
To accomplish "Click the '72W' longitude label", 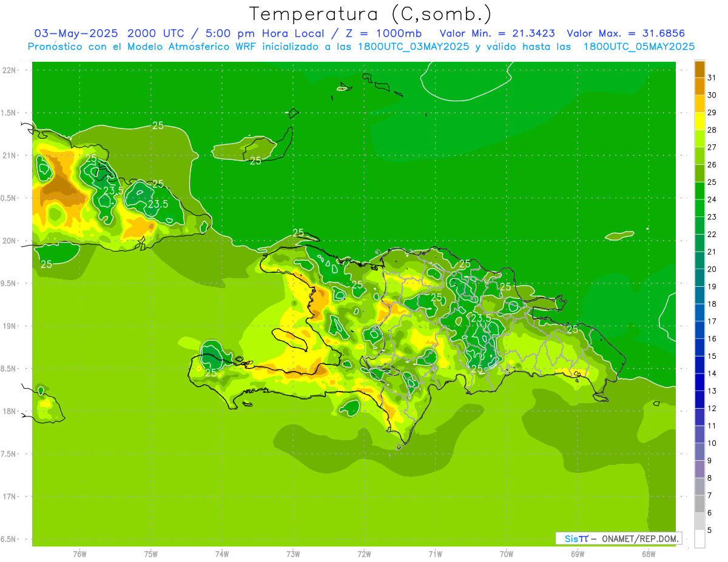I will coord(364,554).
